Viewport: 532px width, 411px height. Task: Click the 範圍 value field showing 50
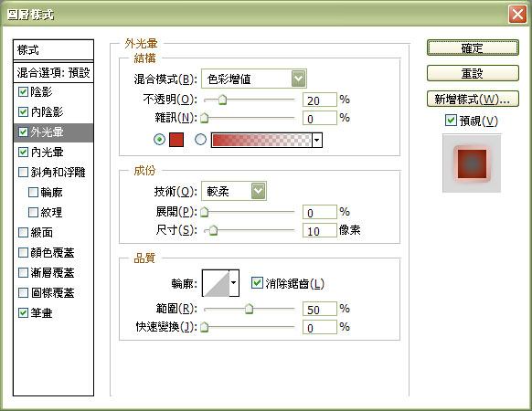[320, 310]
